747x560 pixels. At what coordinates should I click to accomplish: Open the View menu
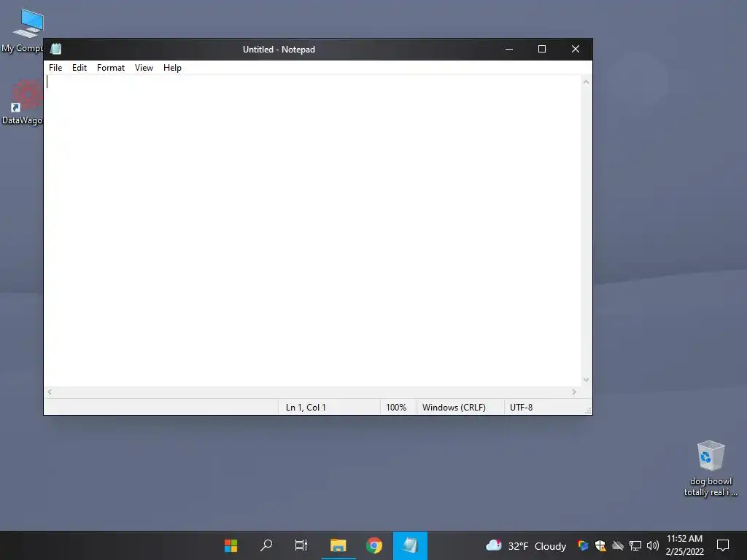[x=144, y=68]
